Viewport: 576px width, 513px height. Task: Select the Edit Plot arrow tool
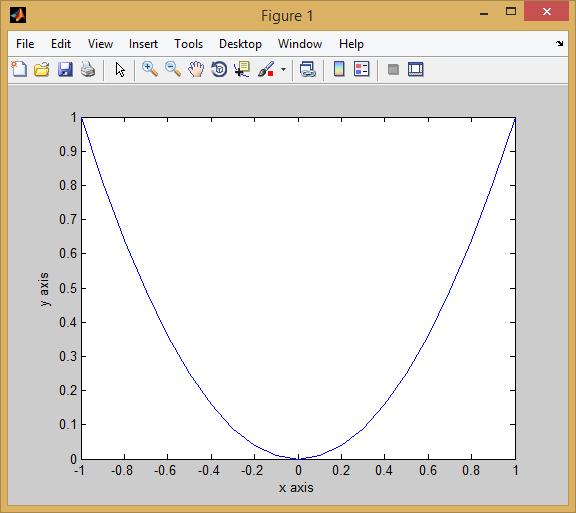pos(120,69)
